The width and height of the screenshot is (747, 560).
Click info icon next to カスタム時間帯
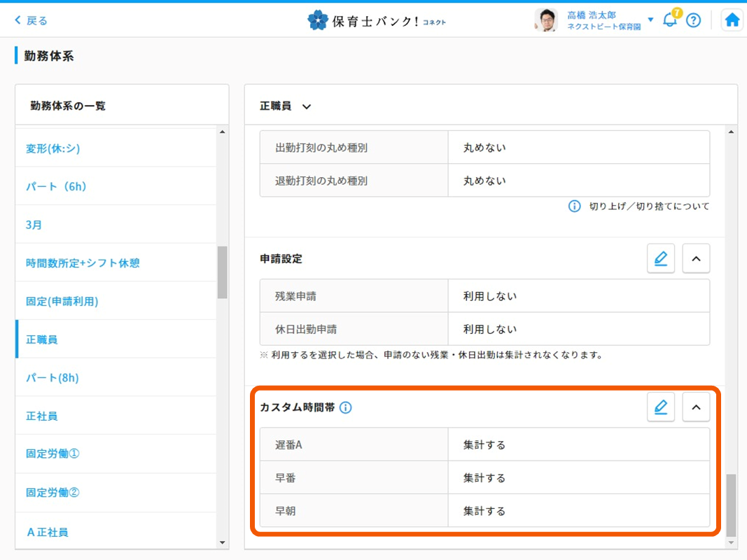point(346,407)
